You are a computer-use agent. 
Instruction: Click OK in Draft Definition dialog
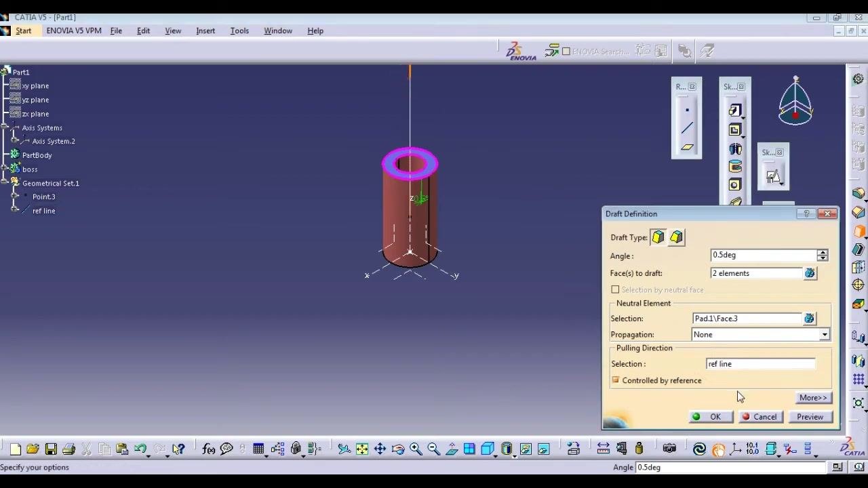coord(710,417)
